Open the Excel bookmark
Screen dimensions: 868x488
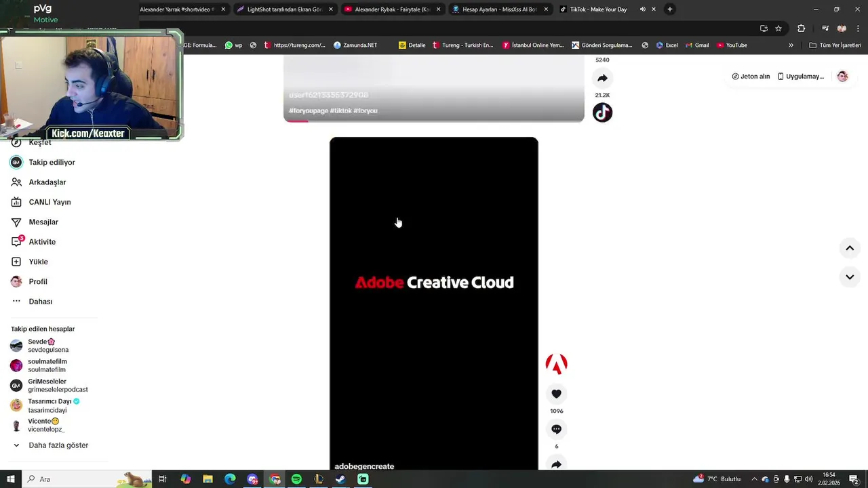click(667, 45)
